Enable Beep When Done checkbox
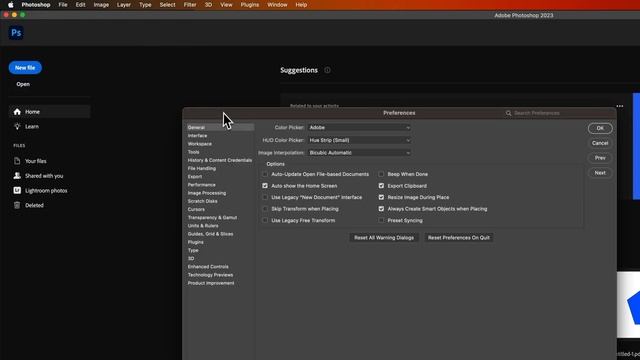This screenshot has height=360, width=640. (x=381, y=174)
